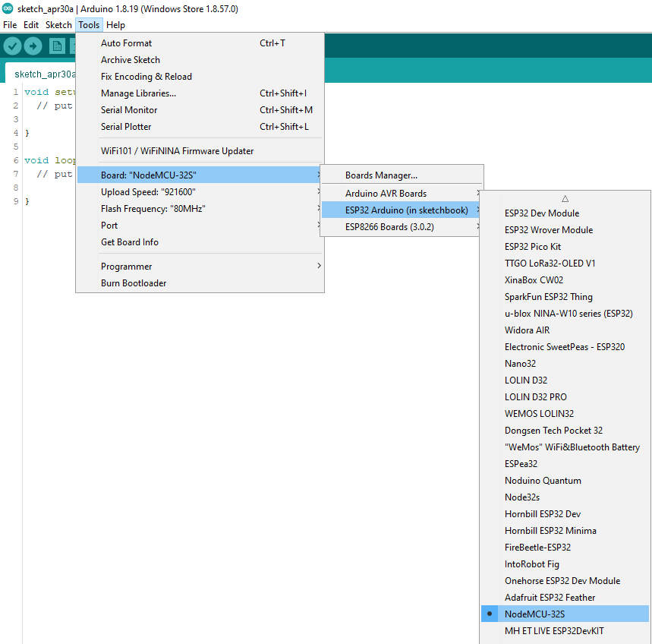Select Noduino Quantum board
652x644 pixels.
pos(565,481)
